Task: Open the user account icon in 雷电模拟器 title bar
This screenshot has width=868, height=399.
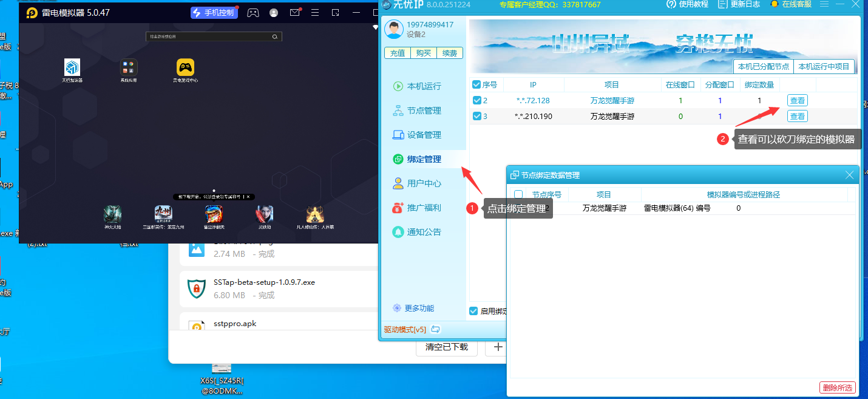Action: (274, 12)
